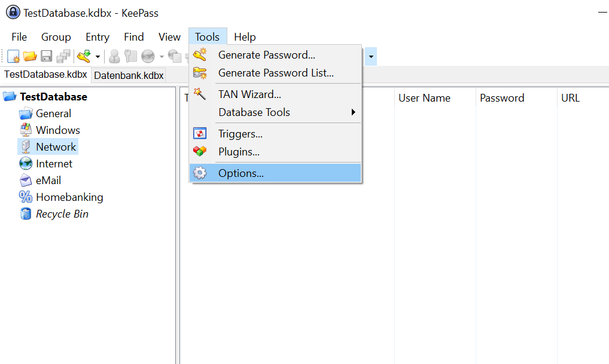Select the TestDatabase root group

tap(54, 97)
